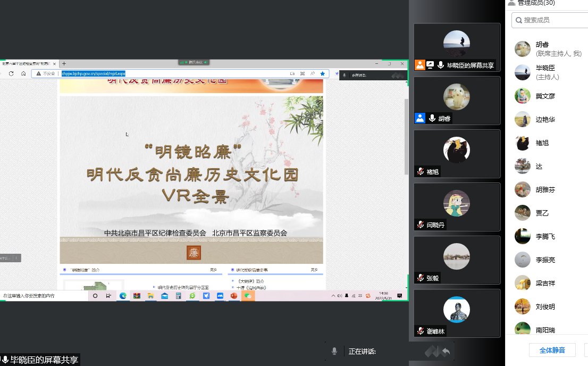Select the URL in the address bar
588x366 pixels.
pos(94,73)
